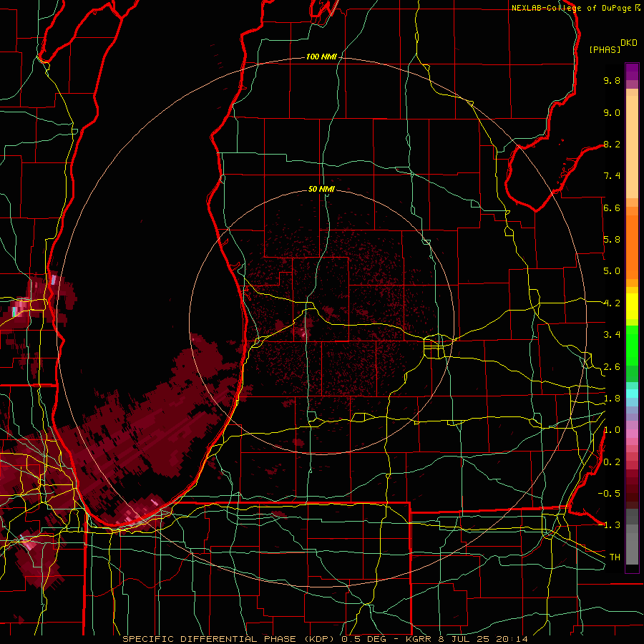Click the DKD legend label

coord(629,43)
